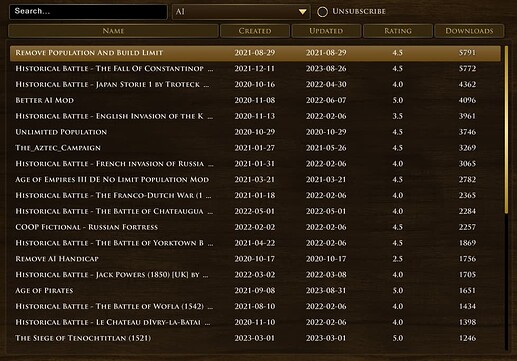Click download count 4096 for Better AI Mod
The height and width of the screenshot is (361, 517).
(467, 100)
